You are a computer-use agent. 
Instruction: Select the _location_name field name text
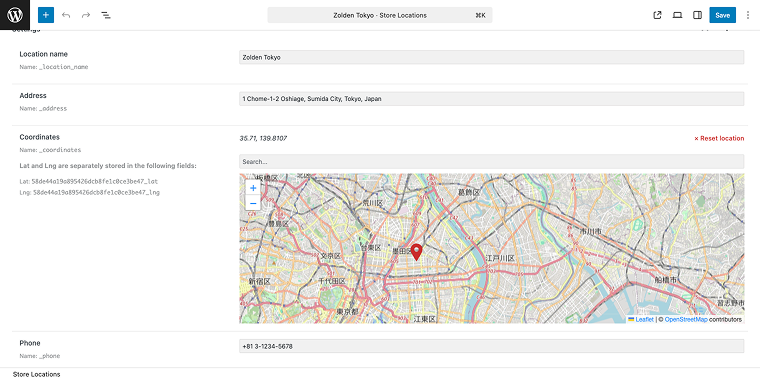[63, 67]
